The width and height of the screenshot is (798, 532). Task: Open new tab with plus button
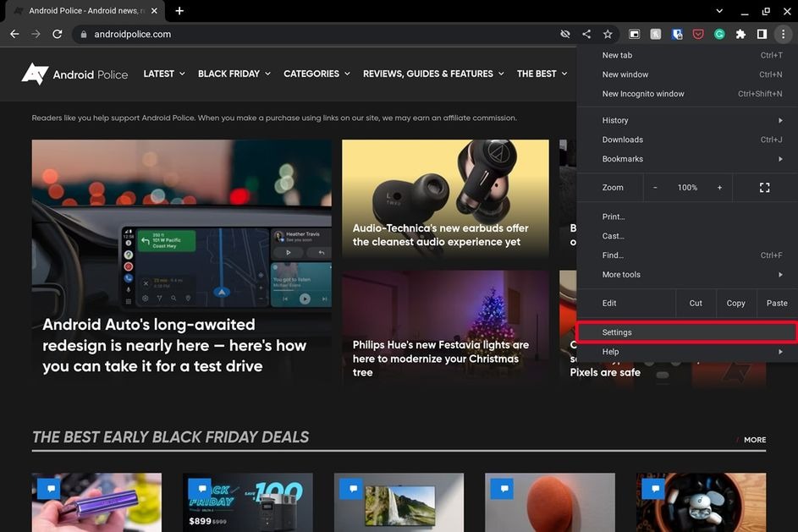click(179, 11)
